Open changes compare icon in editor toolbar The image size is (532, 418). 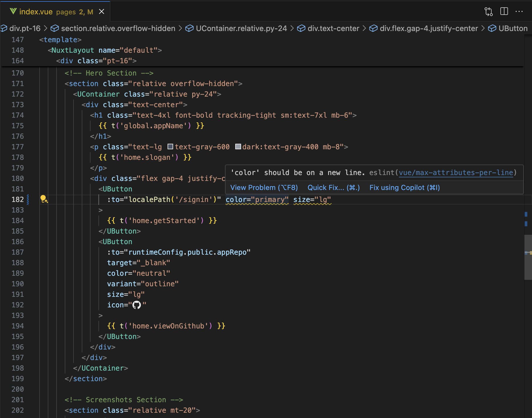pyautogui.click(x=488, y=11)
